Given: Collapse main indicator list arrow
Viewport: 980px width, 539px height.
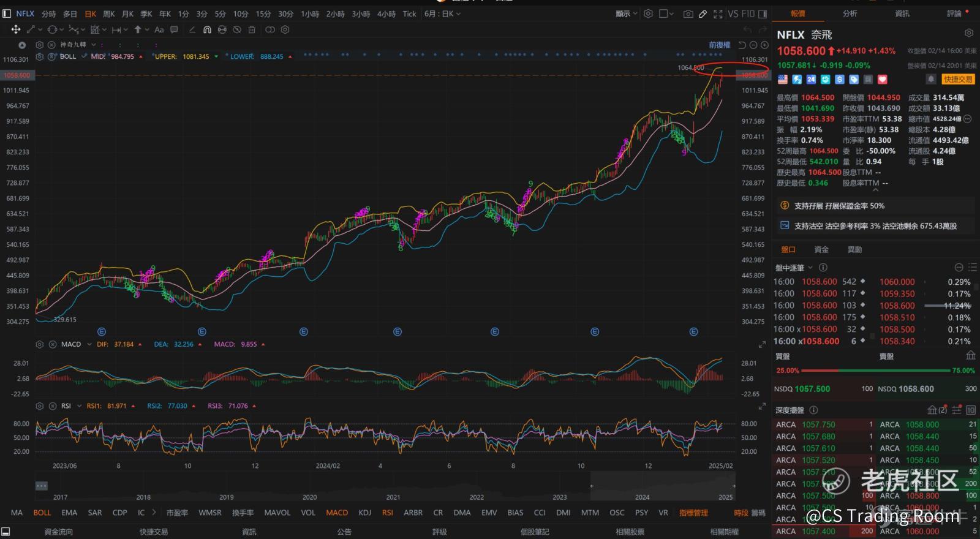Looking at the screenshot, I should point(22,45).
